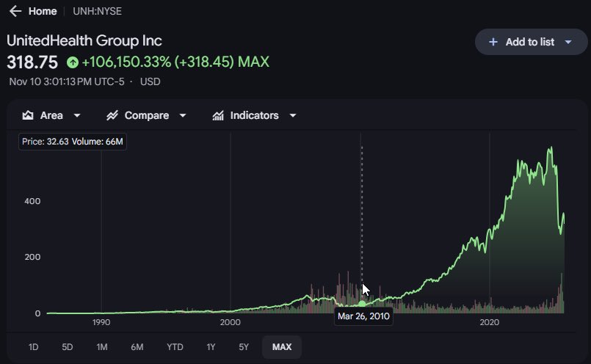
Task: Click the green up-arrow gain icon
Action: tap(73, 62)
